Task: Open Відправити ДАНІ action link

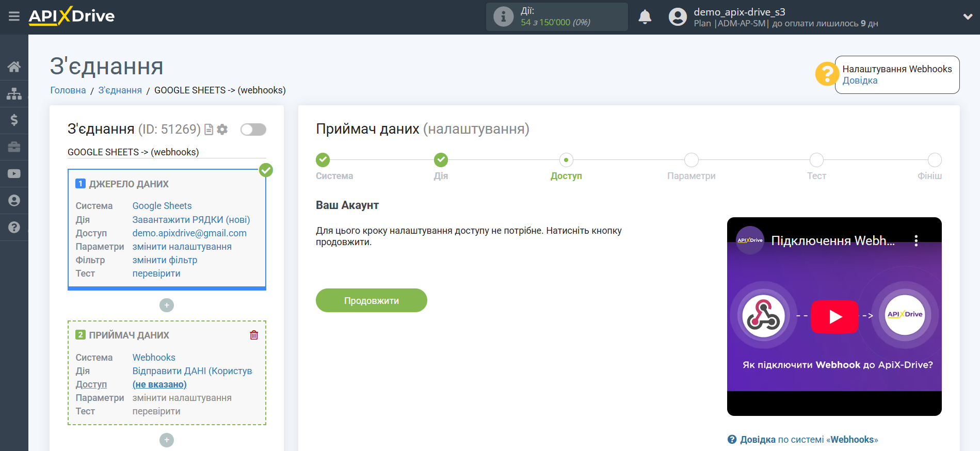Action: [192, 371]
